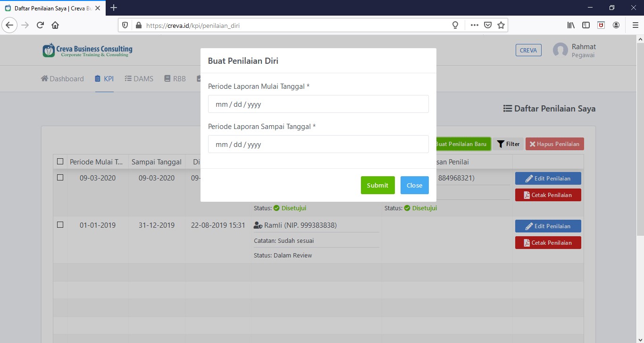Bookmark this page with star icon
This screenshot has width=644, height=343.
tap(501, 26)
